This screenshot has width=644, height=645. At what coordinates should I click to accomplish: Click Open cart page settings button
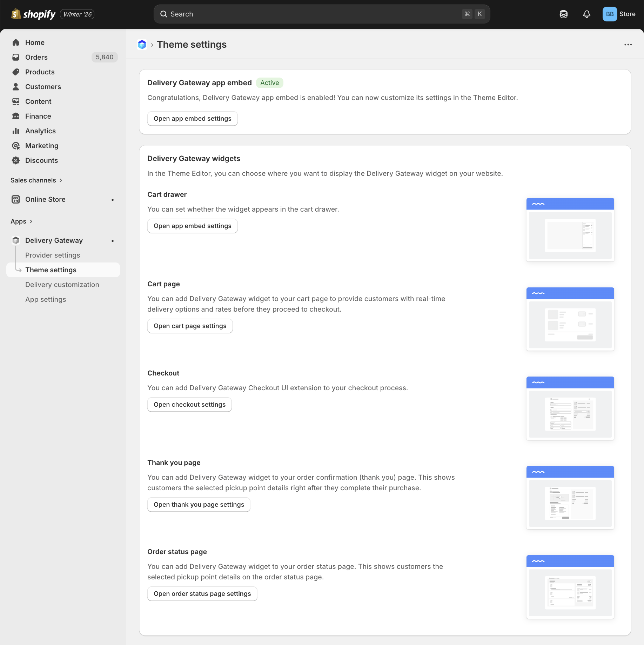(x=190, y=326)
